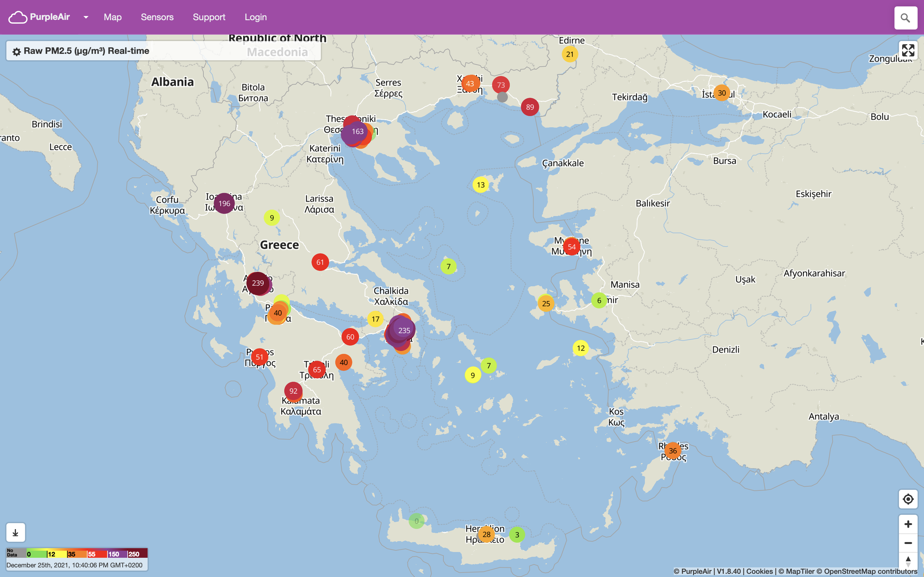Go to the Support page
This screenshot has height=577, width=924.
(x=209, y=17)
